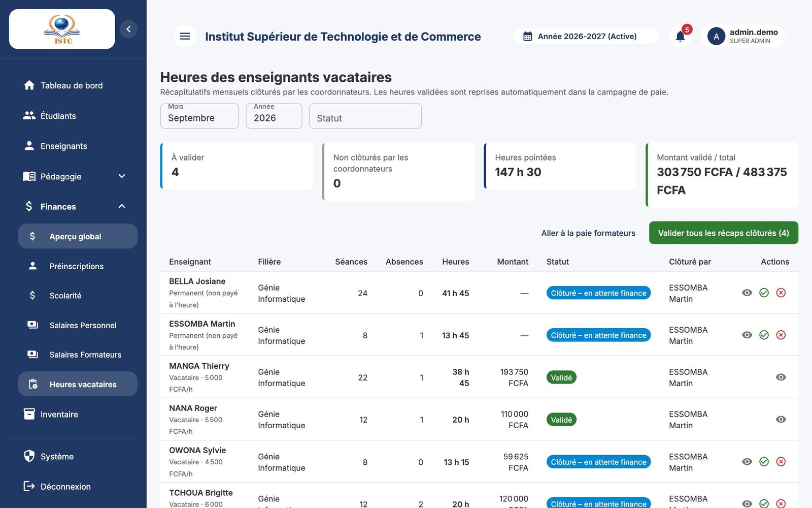This screenshot has height=508, width=812.
Task: Follow Aller à la paie formateurs link
Action: click(588, 233)
